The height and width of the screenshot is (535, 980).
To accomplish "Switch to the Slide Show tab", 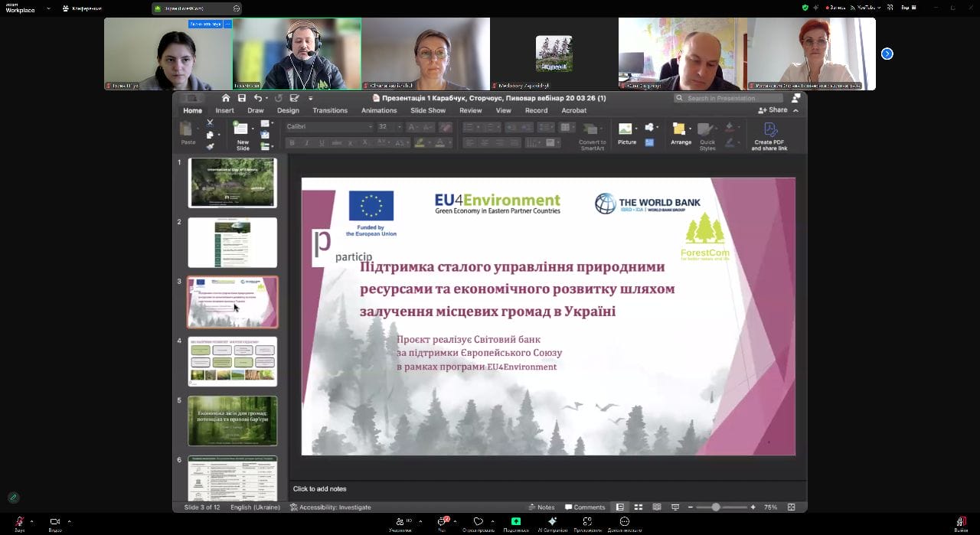I will click(427, 110).
